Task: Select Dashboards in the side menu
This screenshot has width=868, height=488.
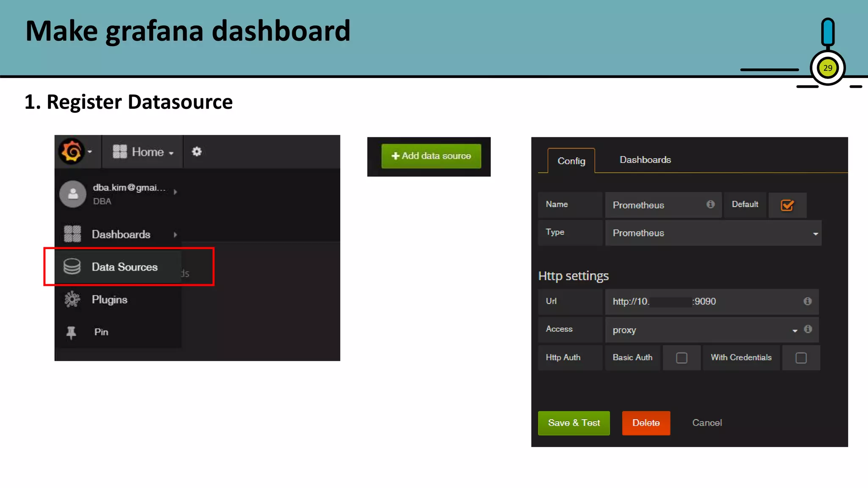Action: click(x=121, y=234)
